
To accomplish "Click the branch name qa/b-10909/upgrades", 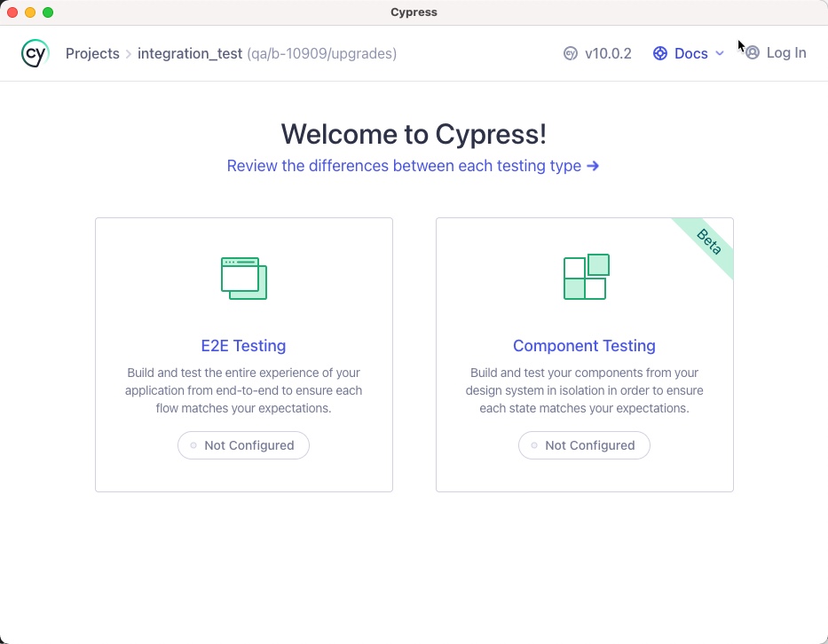I will (321, 53).
